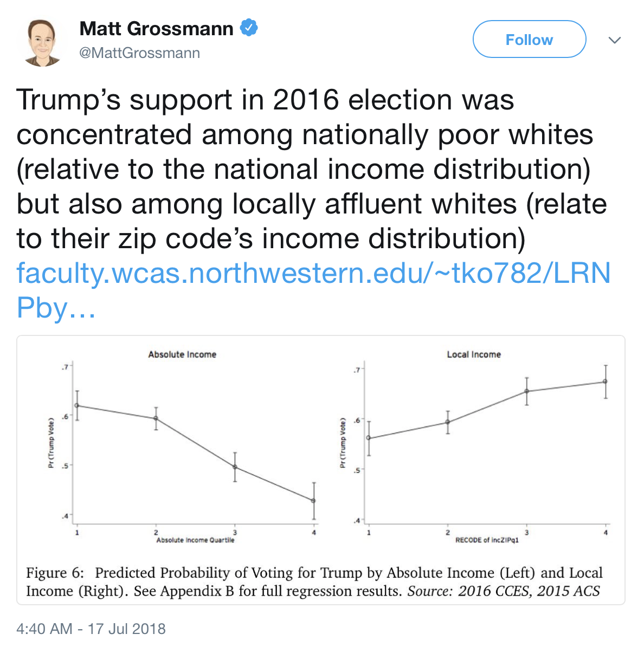Click quartile 2 data point in Local Income chart
The height and width of the screenshot is (647, 644).
pyautogui.click(x=448, y=422)
